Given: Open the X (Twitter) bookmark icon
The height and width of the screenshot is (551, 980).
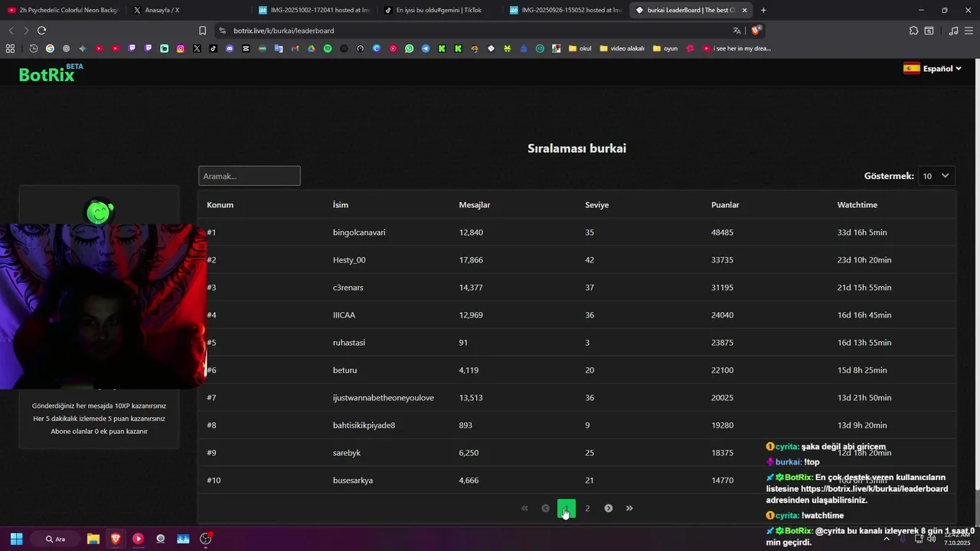Looking at the screenshot, I should pos(197,48).
